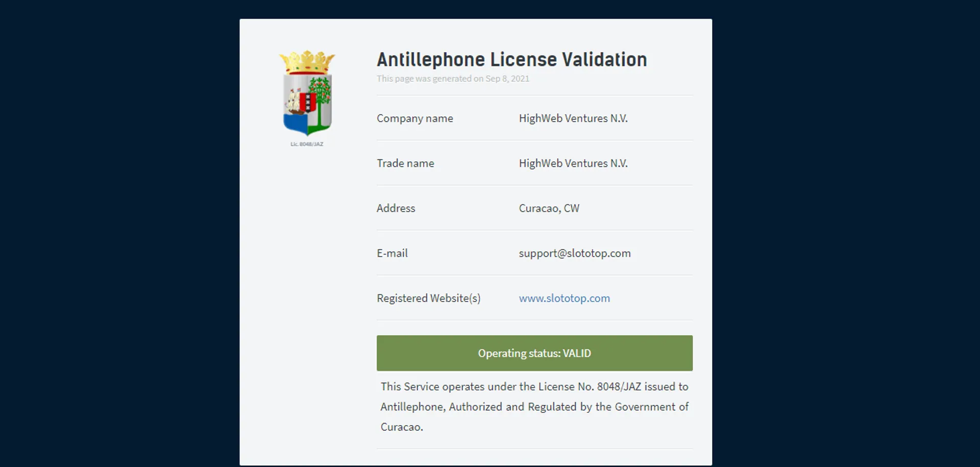
Task: Click the Trade name label
Action: [x=405, y=163]
